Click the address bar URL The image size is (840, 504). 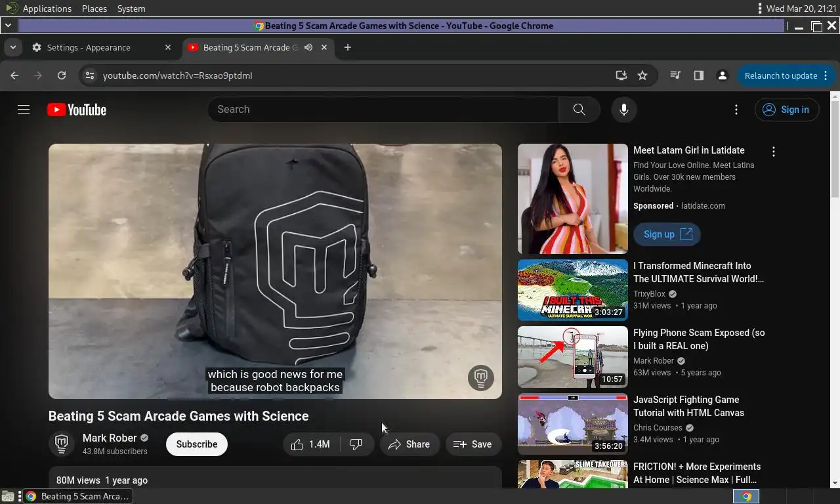(177, 75)
